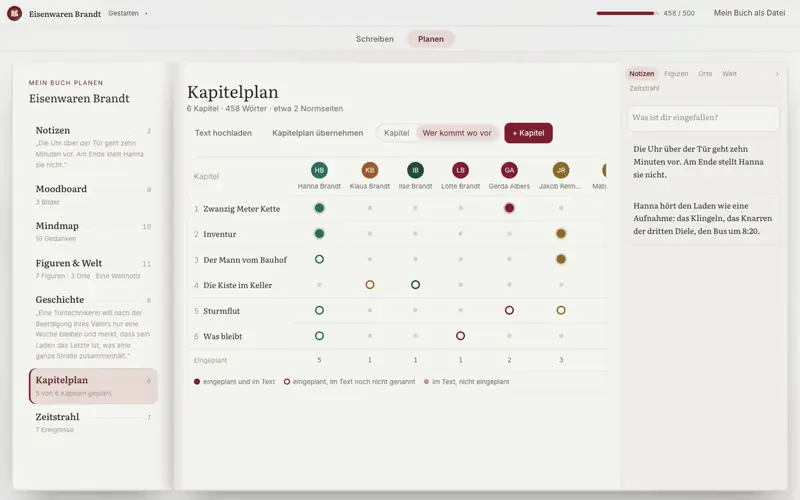Viewport: 800px width, 500px height.
Task: Open Figuren & Welt section
Action: point(93,268)
